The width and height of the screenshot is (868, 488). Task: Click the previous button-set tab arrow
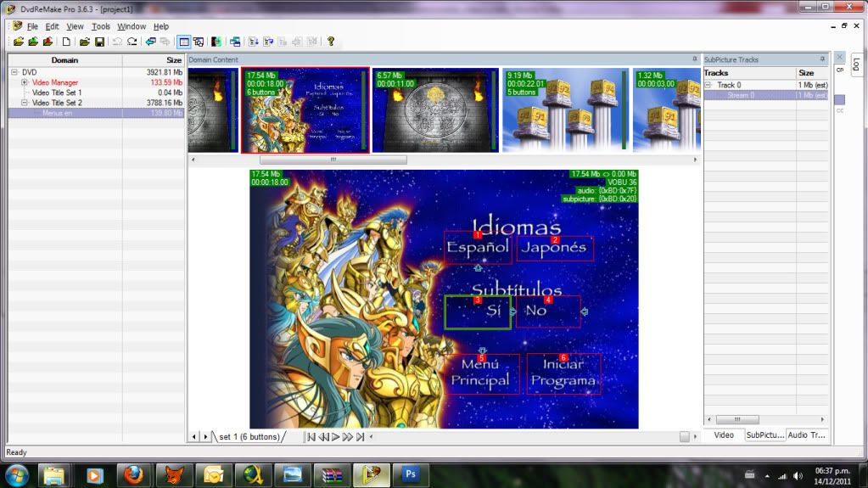coord(193,436)
